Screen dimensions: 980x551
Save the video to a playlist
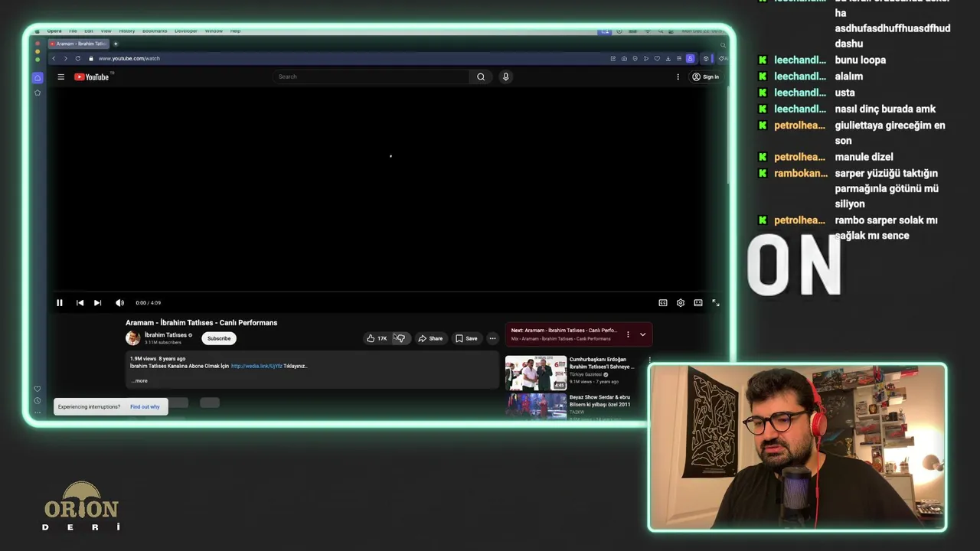click(x=466, y=338)
